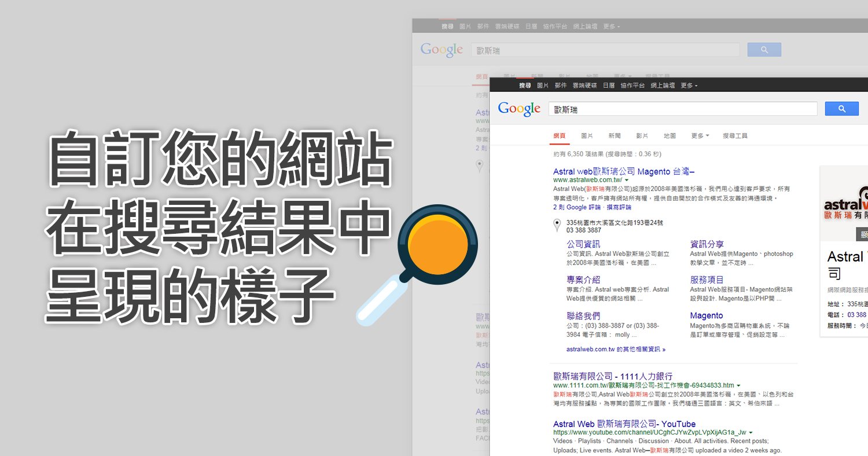This screenshot has height=456, width=868.
Task: Click phone link 03 388 in knowledge panel
Action: [857, 315]
